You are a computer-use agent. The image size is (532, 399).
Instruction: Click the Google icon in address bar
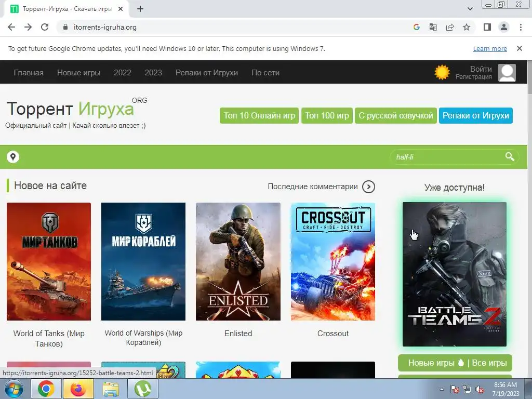pos(417,27)
